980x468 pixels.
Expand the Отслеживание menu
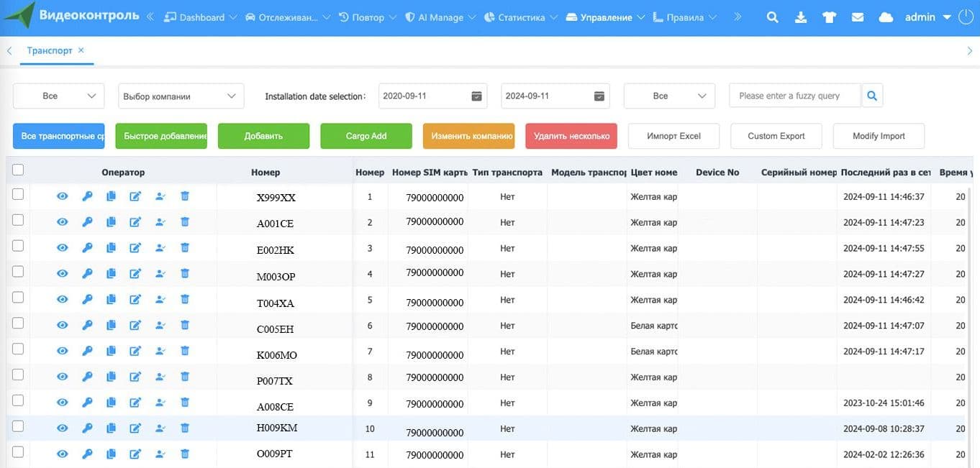click(288, 17)
